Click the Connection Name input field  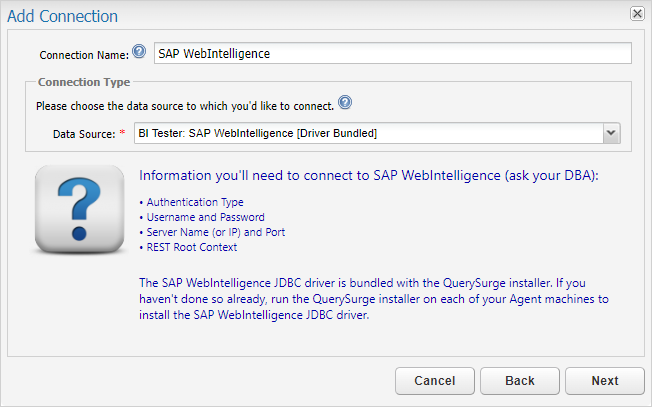[393, 53]
